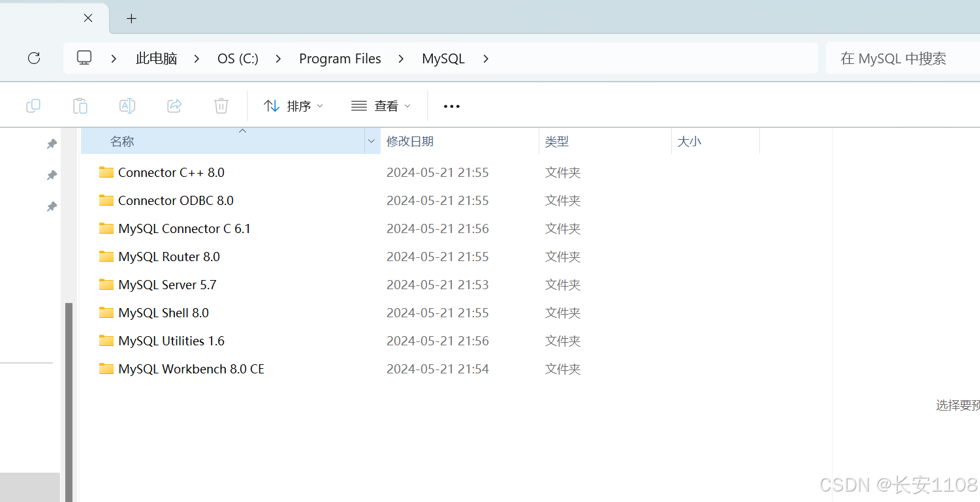
Task: Click the refresh icon beside the address bar
Action: tap(34, 58)
